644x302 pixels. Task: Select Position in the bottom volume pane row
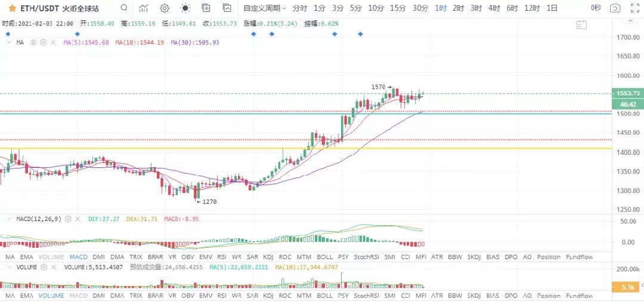click(x=549, y=295)
